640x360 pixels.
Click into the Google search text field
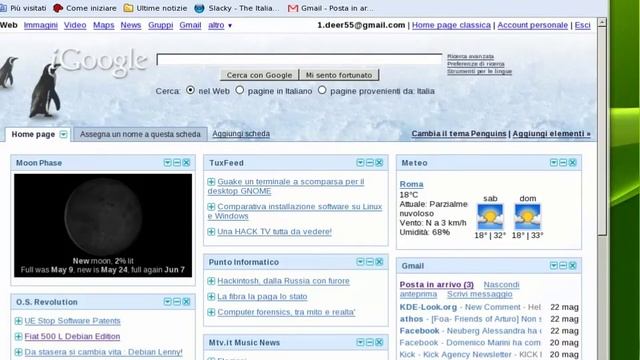(299, 59)
